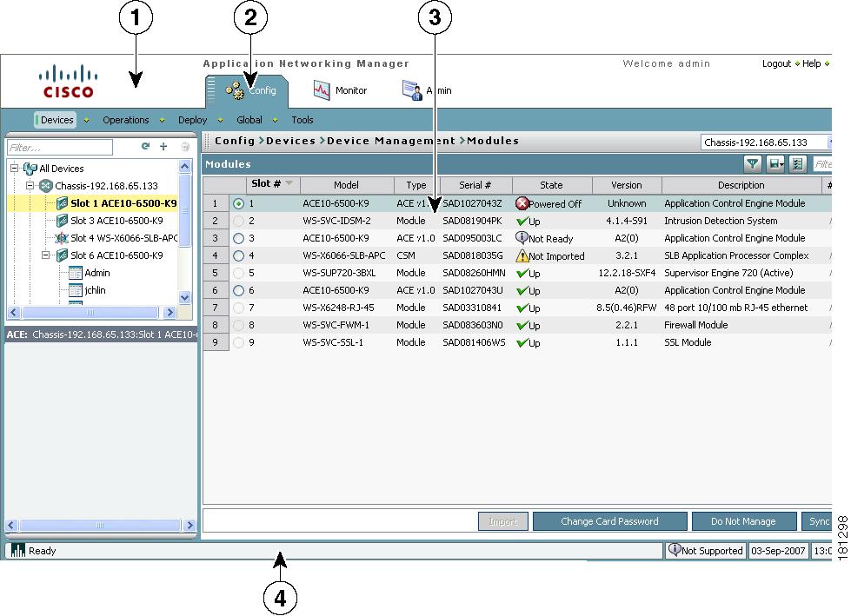Select the radio button for slot 5

[238, 273]
